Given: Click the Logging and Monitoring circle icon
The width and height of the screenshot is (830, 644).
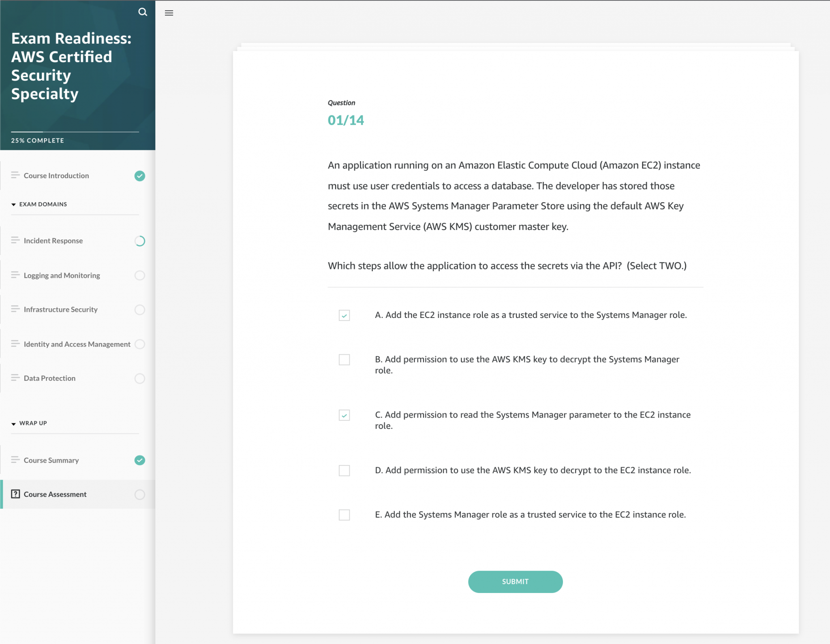Looking at the screenshot, I should click(139, 275).
